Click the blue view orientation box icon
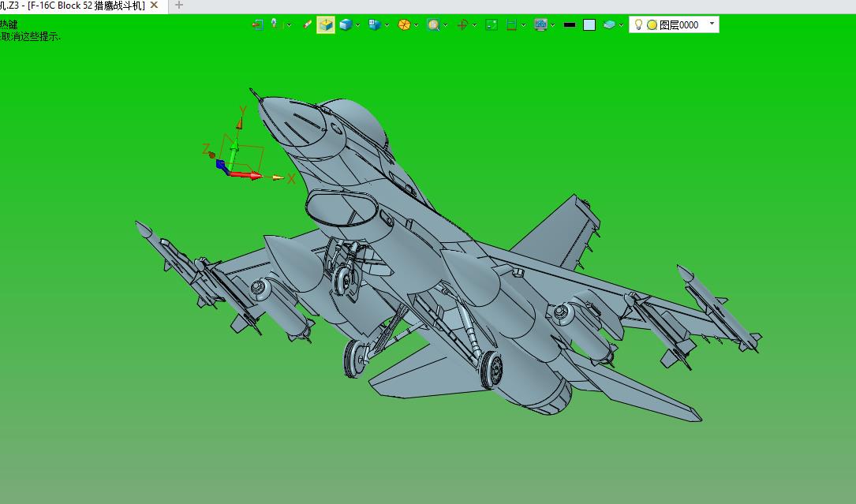Screen dimensions: 856x504 [x=375, y=24]
